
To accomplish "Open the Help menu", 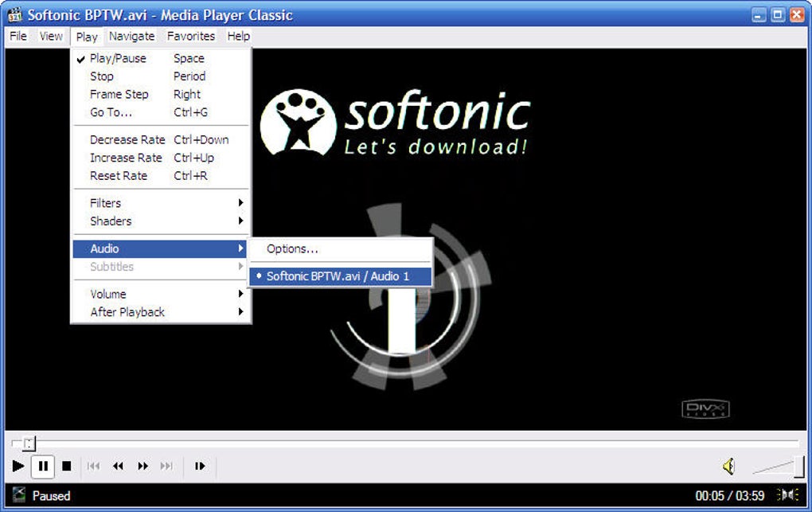I will pyautogui.click(x=238, y=37).
